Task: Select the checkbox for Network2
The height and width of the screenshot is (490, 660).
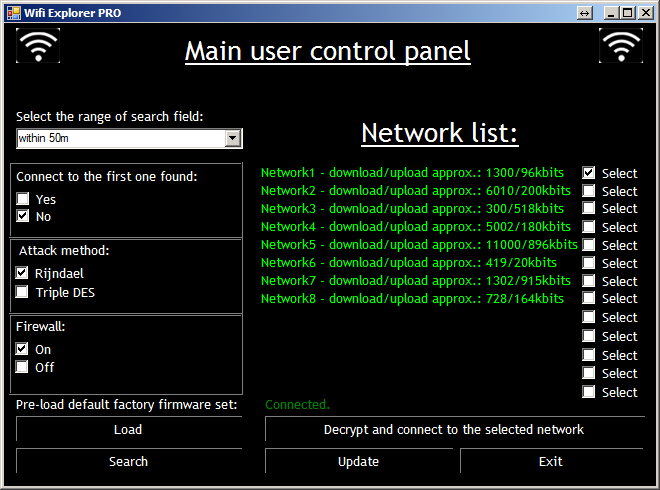Action: 588,191
